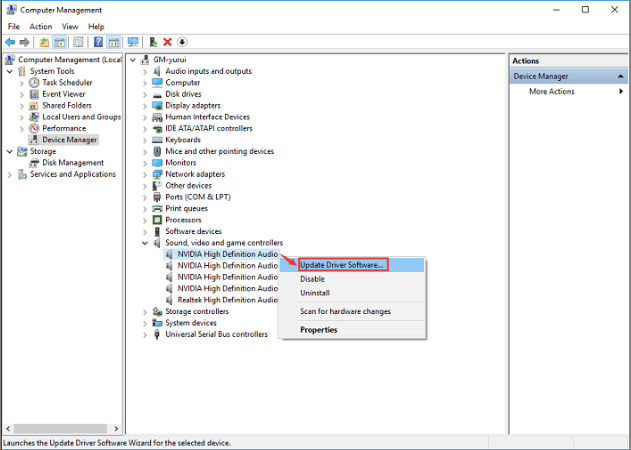The height and width of the screenshot is (450, 631).
Task: Click the Keyboards category icon
Action: click(x=157, y=140)
